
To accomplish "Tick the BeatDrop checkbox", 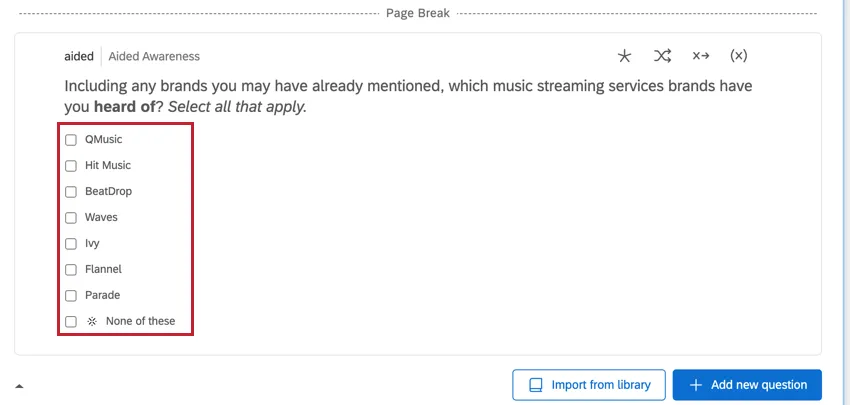I will pyautogui.click(x=71, y=192).
